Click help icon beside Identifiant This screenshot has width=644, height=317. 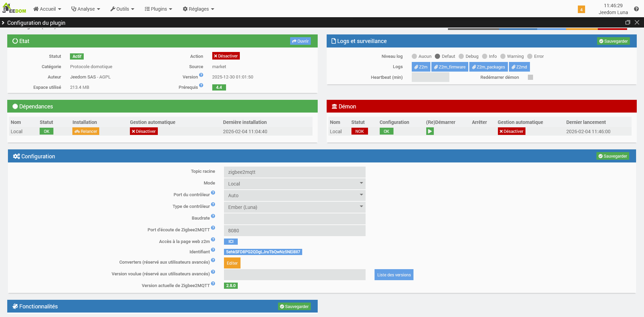tap(213, 250)
